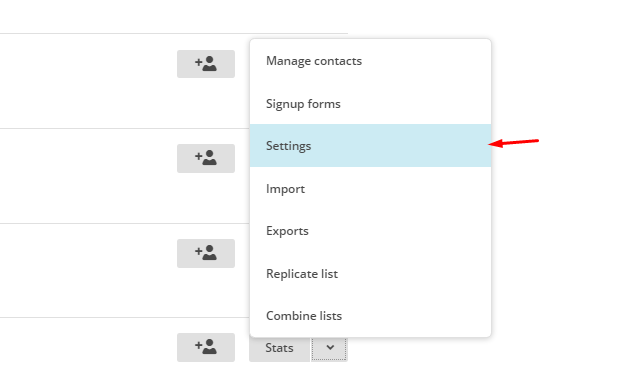
Task: Click the add contact icon in the first row
Action: 206,64
